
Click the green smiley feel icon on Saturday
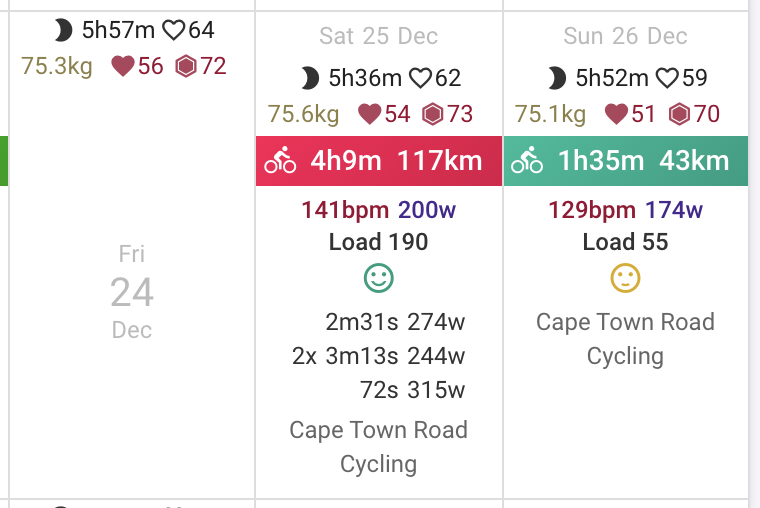point(379,278)
